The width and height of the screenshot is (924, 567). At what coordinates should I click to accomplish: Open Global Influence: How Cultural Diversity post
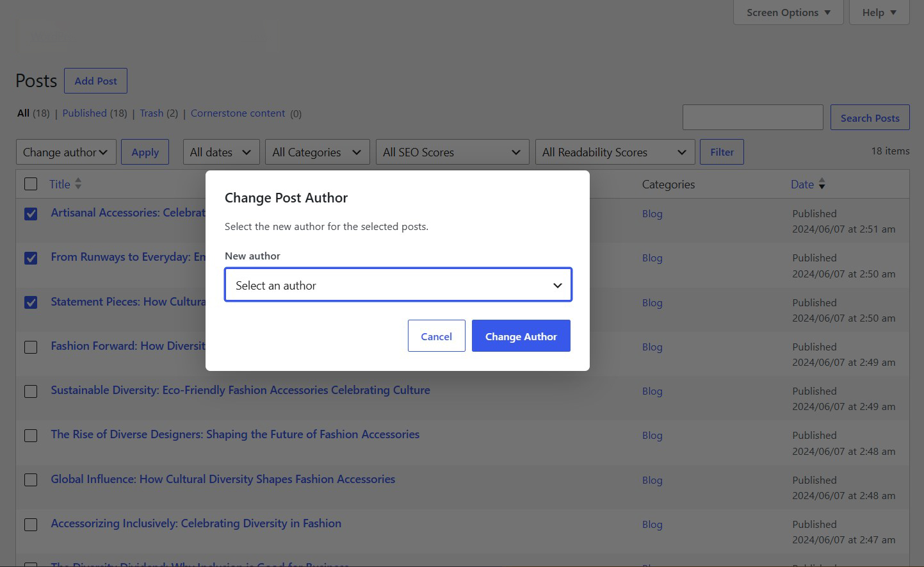[223, 479]
